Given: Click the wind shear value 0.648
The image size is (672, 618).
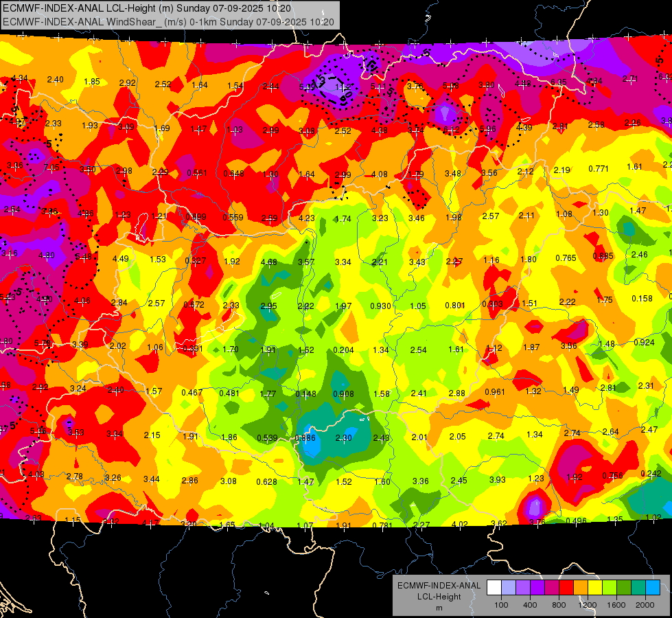Looking at the screenshot, I should pyautogui.click(x=233, y=173).
